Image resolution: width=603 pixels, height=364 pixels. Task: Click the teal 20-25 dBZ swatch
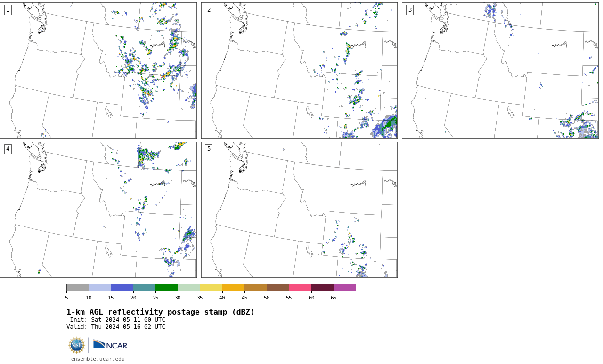pyautogui.click(x=144, y=288)
